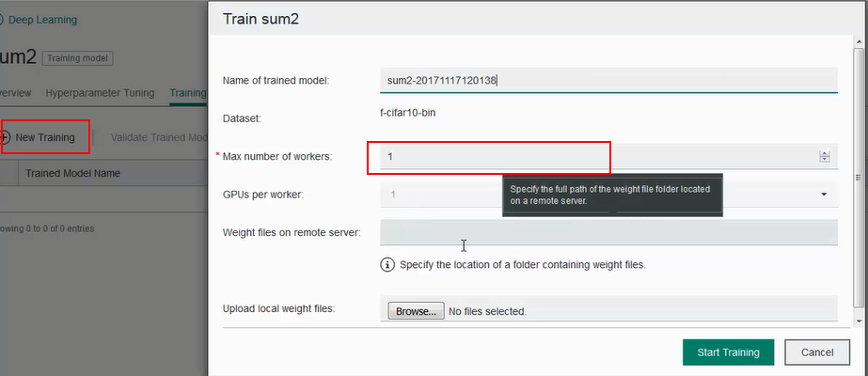Screen dimensions: 868x376
Task: Open the Overview tab in background page
Action: click(15, 93)
